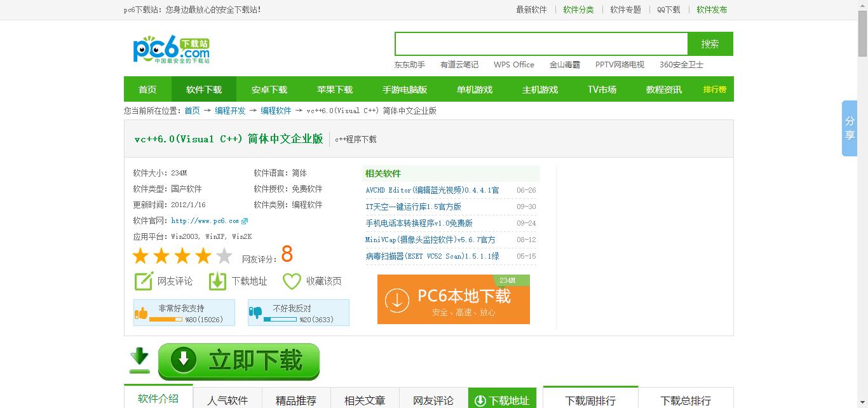Click the 金山毒霸 hot search link

(565, 64)
